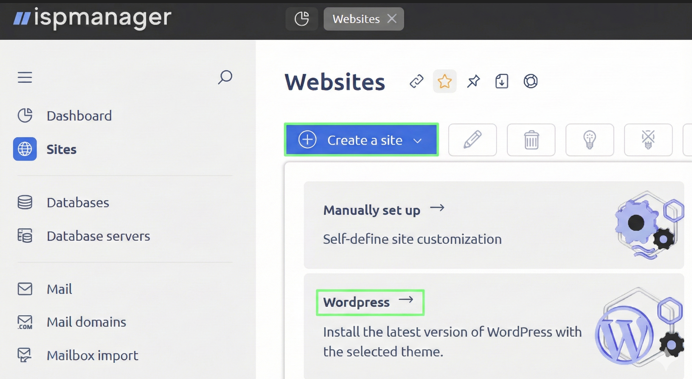Image resolution: width=692 pixels, height=379 pixels.
Task: Open the sidebar search magnifier
Action: 225,77
